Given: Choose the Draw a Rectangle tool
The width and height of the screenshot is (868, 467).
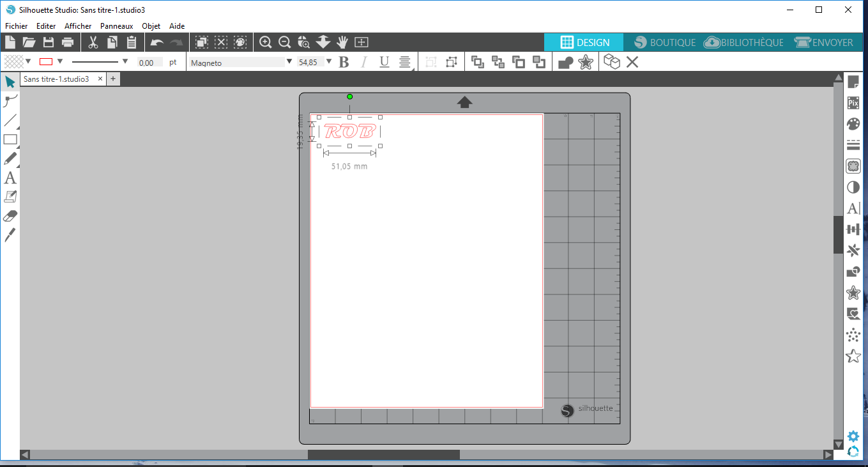Looking at the screenshot, I should (x=10, y=139).
